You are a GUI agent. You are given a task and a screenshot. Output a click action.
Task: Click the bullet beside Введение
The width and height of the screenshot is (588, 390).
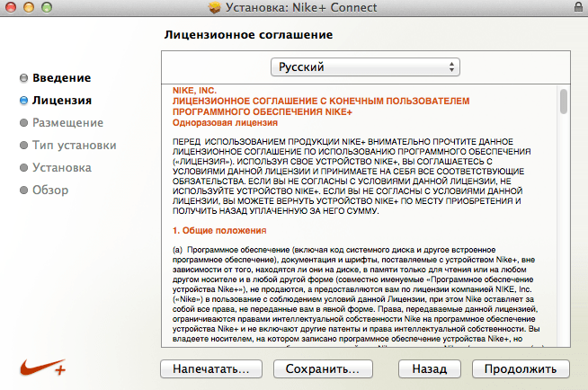(23, 78)
